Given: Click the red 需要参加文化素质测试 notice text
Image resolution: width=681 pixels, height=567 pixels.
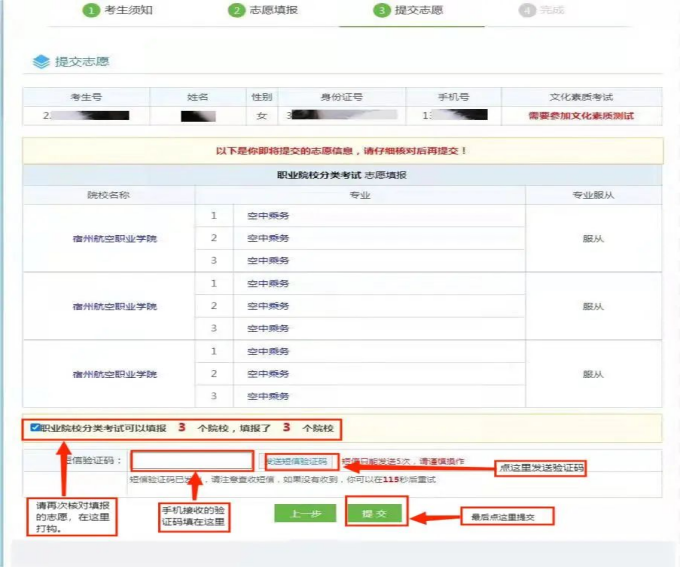Looking at the screenshot, I should click(x=581, y=116).
